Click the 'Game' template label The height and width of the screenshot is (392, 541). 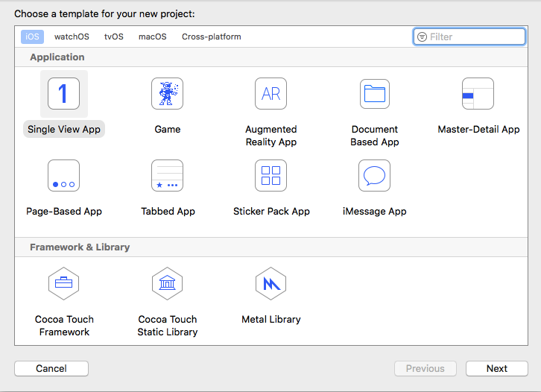point(168,129)
